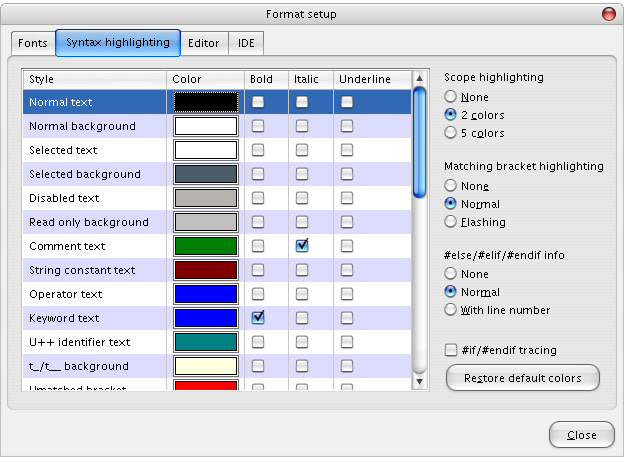This screenshot has width=624, height=457.
Task: Enable Underline for Normal text
Action: pos(347,102)
